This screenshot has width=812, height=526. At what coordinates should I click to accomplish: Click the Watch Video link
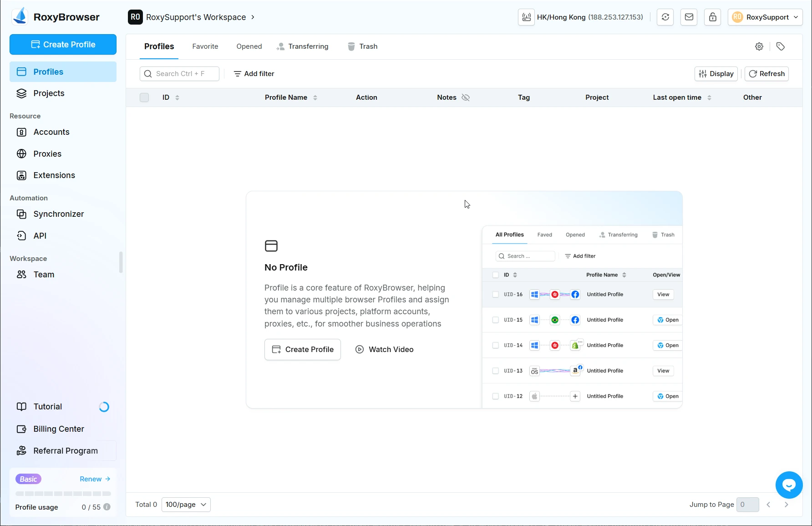[384, 349]
